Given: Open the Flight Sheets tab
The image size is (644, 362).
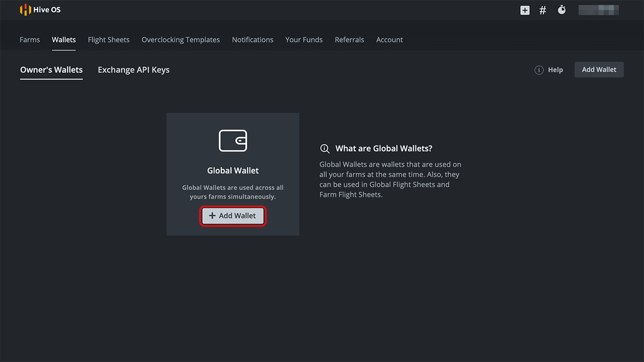Looking at the screenshot, I should coord(109,40).
